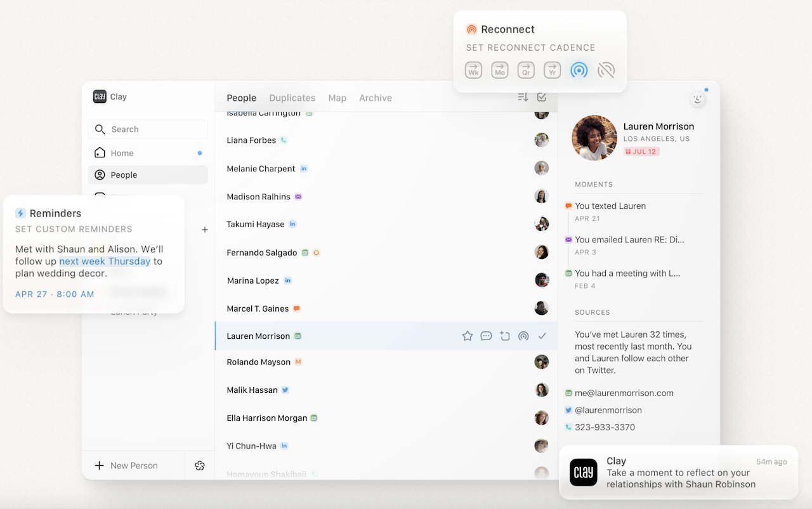Open the smiley face icon top right
Image resolution: width=812 pixels, height=509 pixels.
(x=698, y=98)
